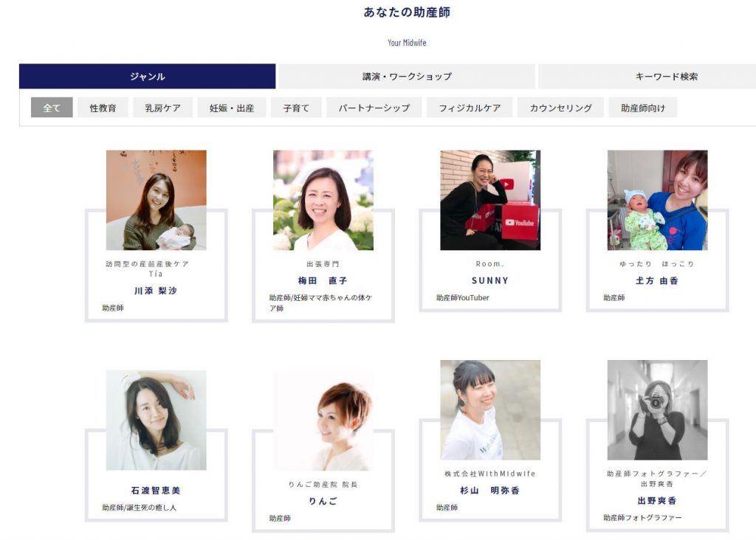The image size is (756, 540).
Task: Filter by パートナーシップ
Action: coord(374,108)
